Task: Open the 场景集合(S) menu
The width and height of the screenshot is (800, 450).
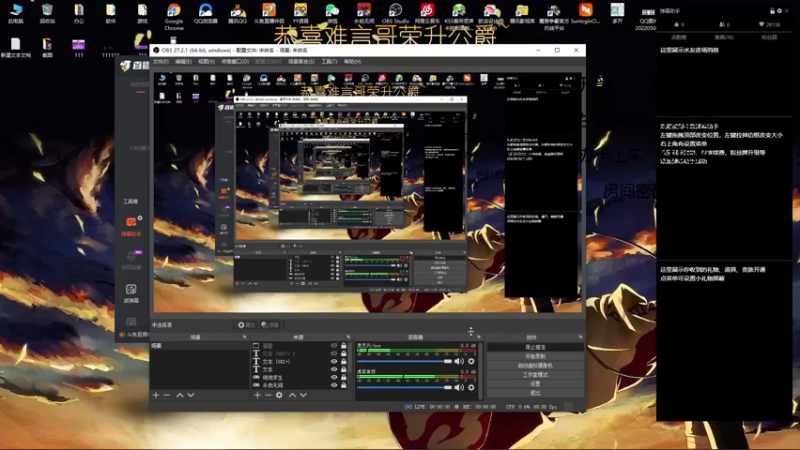Action: (302, 61)
